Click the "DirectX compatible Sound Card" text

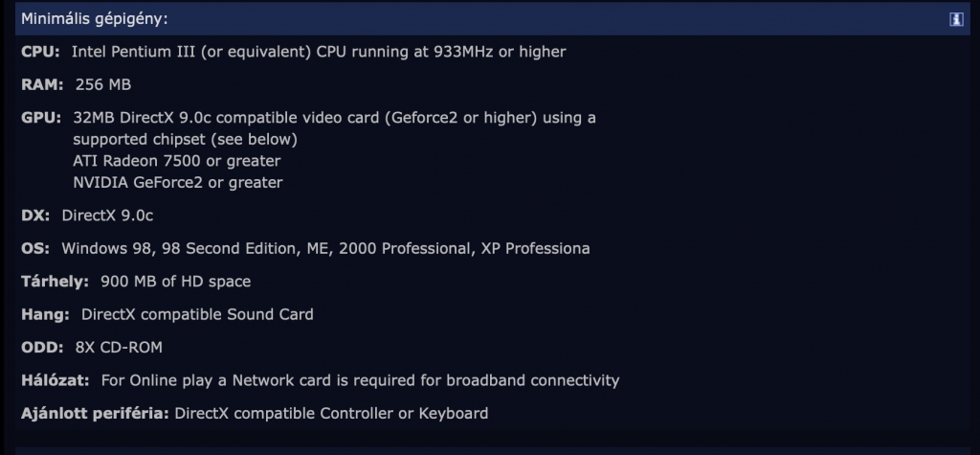197,314
